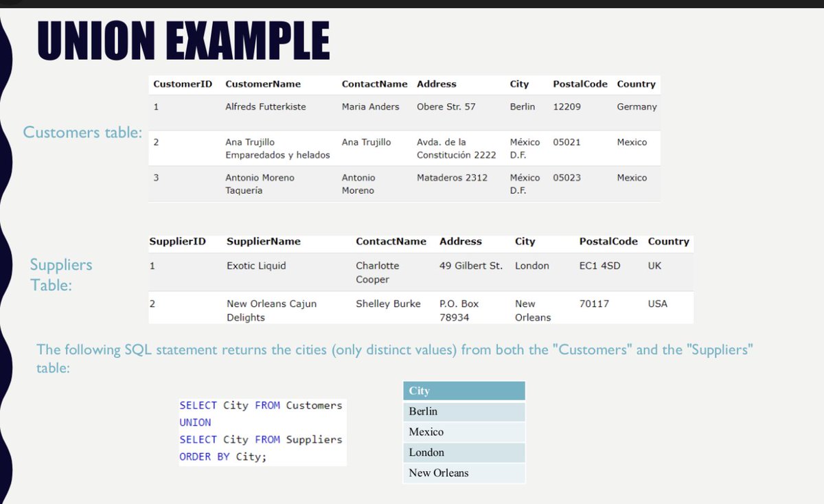
Task: Select the "Exotic Liquid" supplier cell
Action: [256, 266]
